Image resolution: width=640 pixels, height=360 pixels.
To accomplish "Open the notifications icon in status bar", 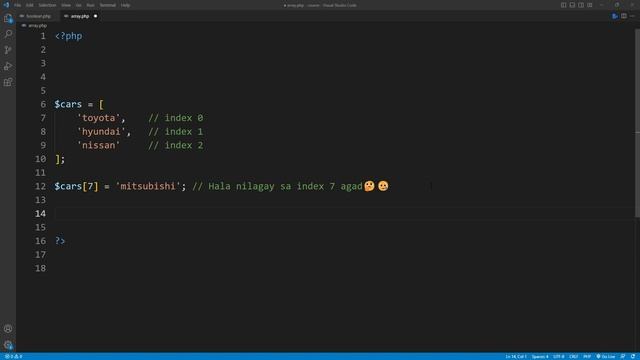I will tap(633, 356).
